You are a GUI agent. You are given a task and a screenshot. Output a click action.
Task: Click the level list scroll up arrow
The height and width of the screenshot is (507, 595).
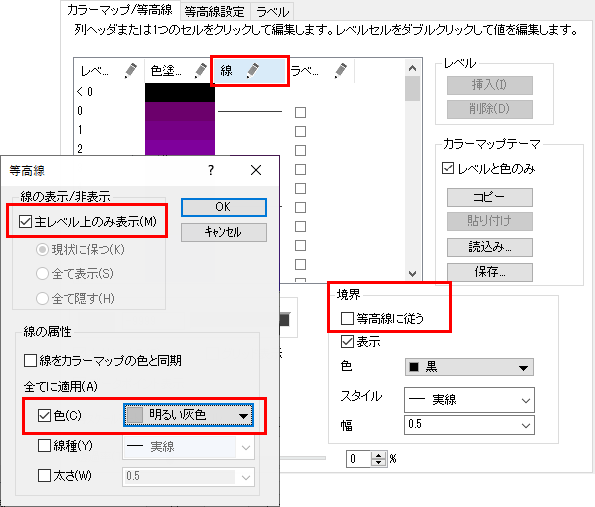point(412,68)
